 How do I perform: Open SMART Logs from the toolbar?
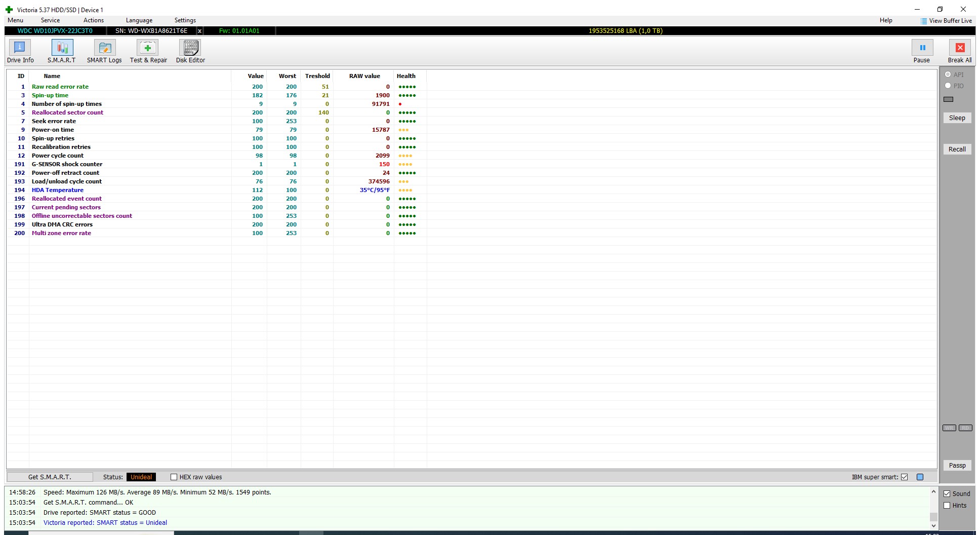[x=104, y=52]
